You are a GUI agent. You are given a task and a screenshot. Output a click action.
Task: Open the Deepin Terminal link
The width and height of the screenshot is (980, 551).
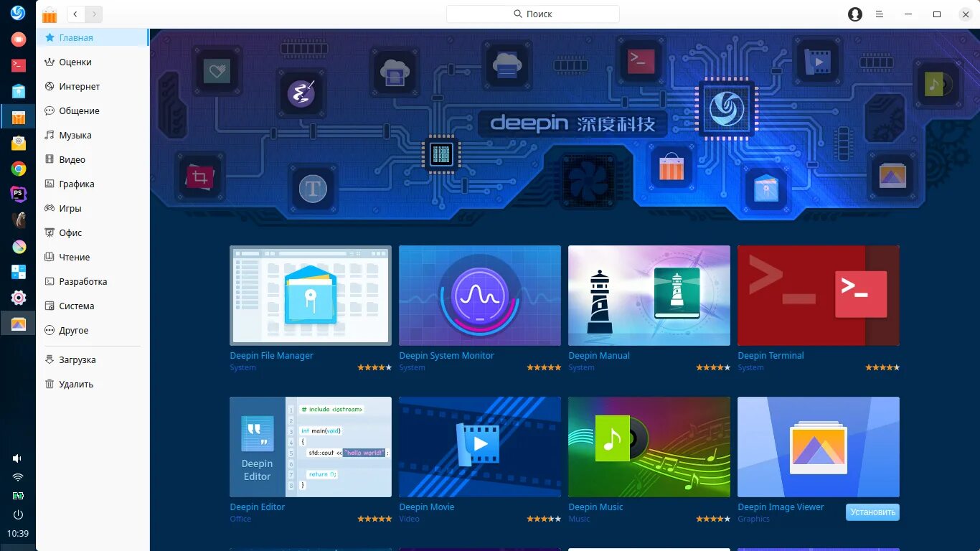point(771,355)
